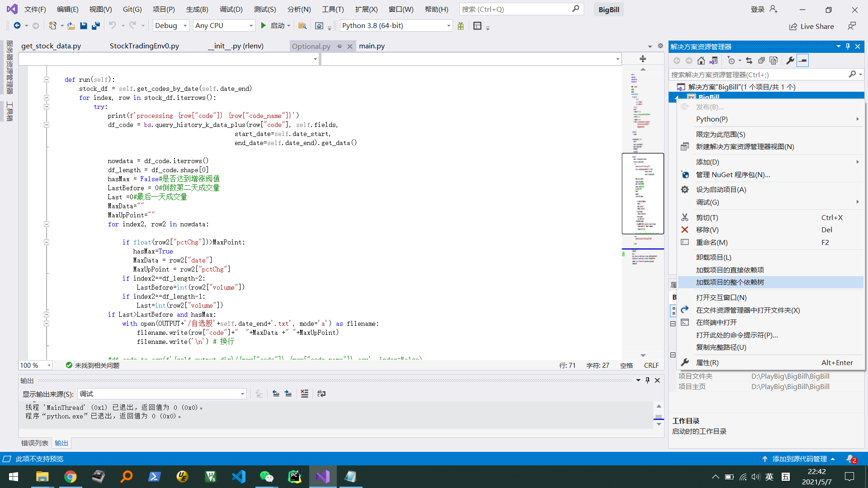Switch to 错误列表 tab in output panel
Image resolution: width=868 pixels, height=488 pixels.
point(34,443)
